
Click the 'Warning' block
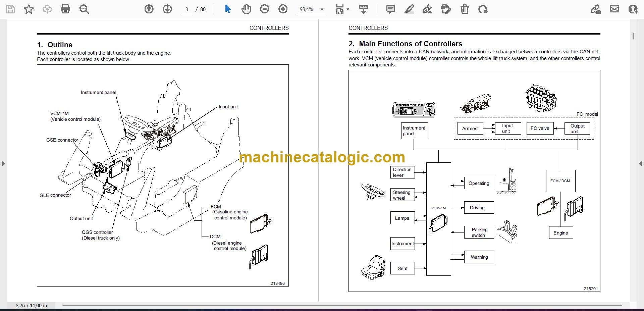(479, 257)
